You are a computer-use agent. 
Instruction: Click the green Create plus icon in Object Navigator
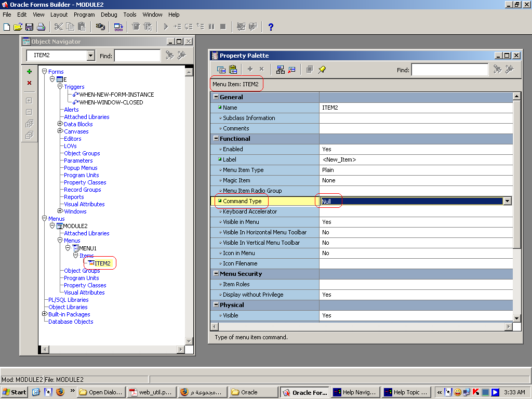pos(29,72)
